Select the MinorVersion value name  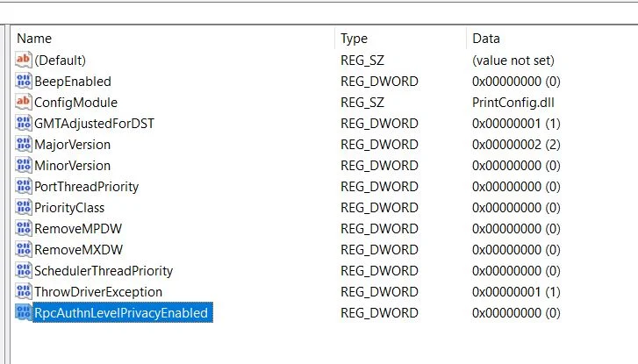click(73, 166)
